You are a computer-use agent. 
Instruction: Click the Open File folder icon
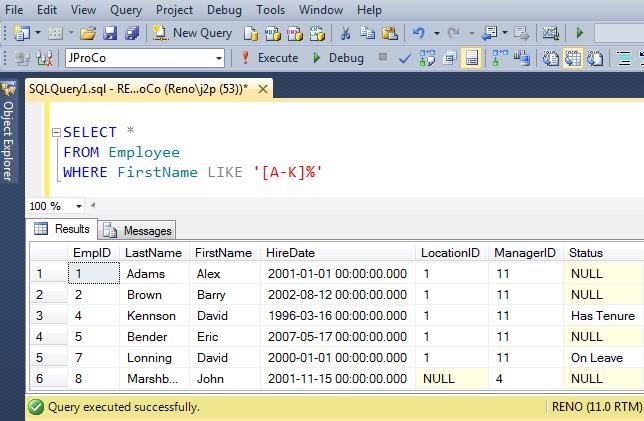click(88, 33)
